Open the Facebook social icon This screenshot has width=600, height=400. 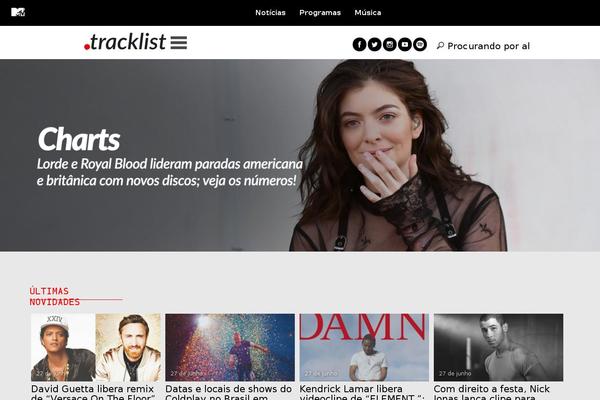click(x=359, y=44)
